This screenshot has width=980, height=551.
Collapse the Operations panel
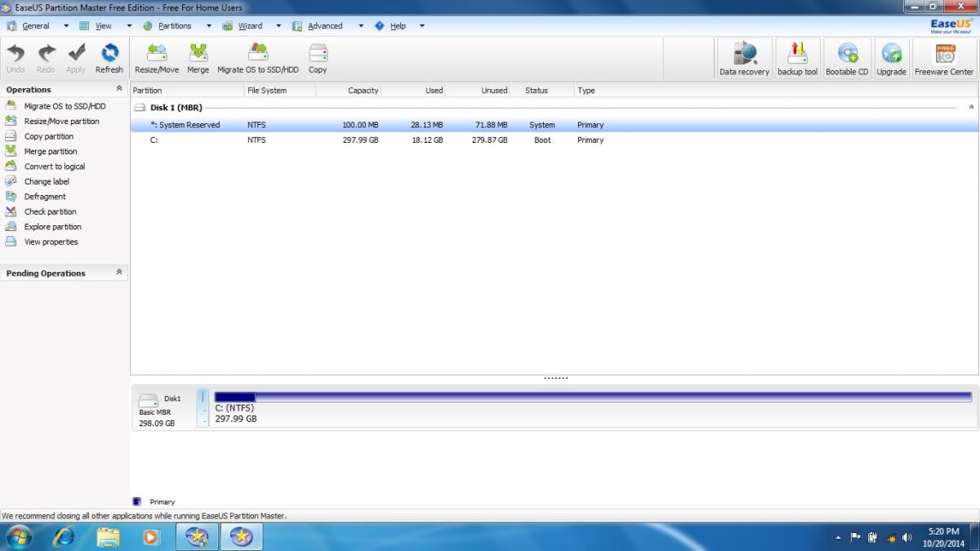119,89
